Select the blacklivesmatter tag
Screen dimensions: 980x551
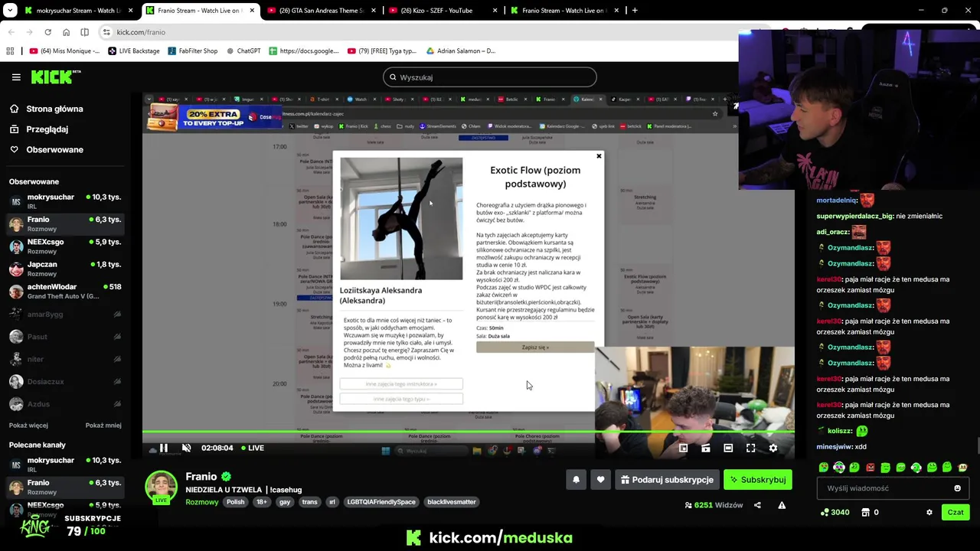pos(452,502)
